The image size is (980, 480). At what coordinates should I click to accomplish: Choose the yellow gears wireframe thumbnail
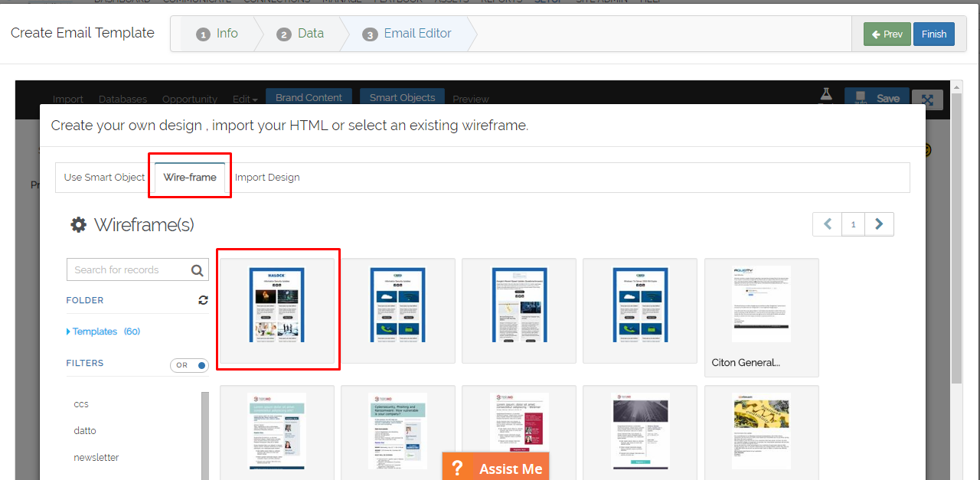pos(761,433)
